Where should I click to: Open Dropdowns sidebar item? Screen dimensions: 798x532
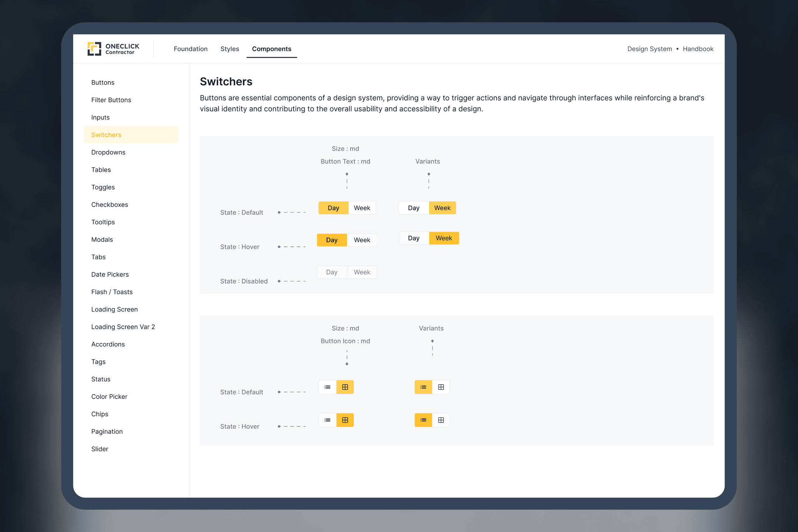point(108,152)
